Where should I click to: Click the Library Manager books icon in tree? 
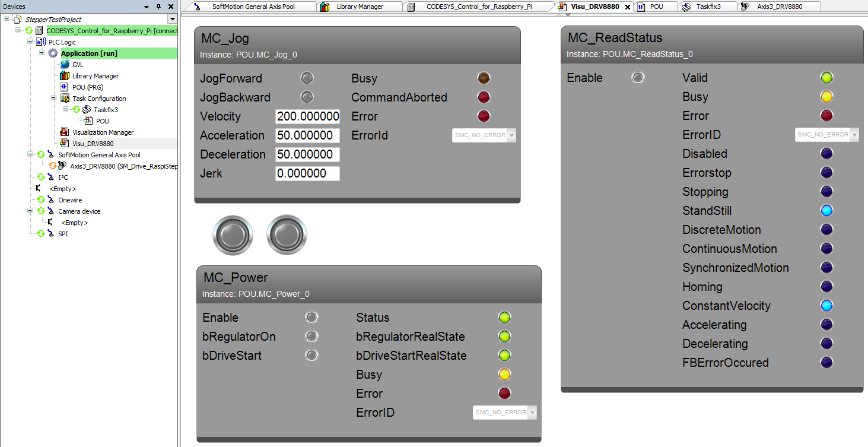(x=65, y=76)
